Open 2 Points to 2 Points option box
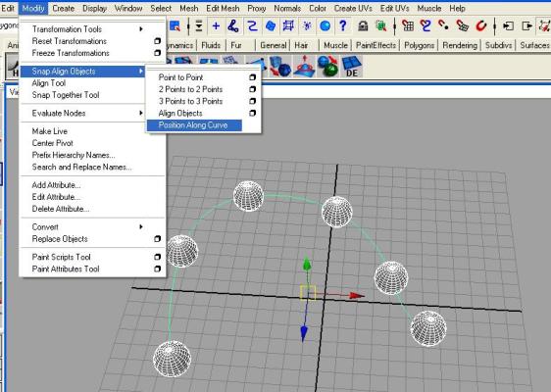Image resolution: width=551 pixels, height=392 pixels. (x=252, y=89)
